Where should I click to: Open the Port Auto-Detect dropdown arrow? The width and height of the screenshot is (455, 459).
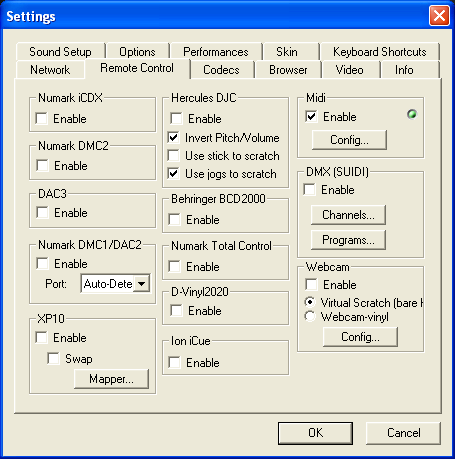pyautogui.click(x=142, y=284)
